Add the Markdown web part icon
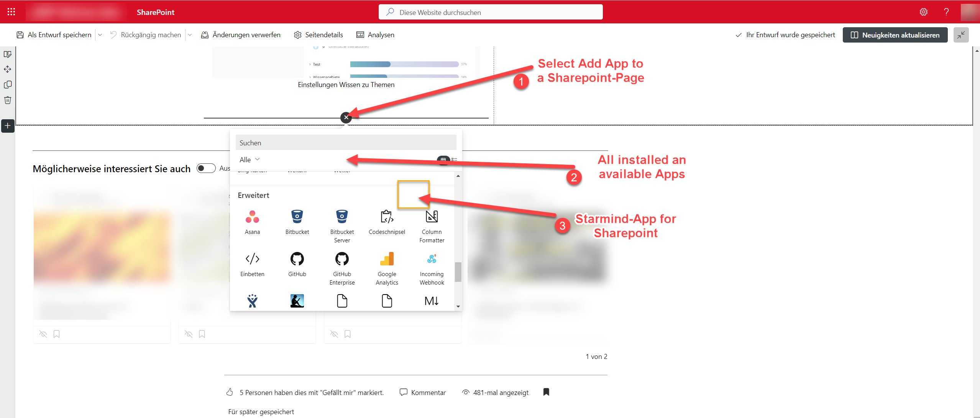Screen dimensions: 980x418 [x=432, y=301]
